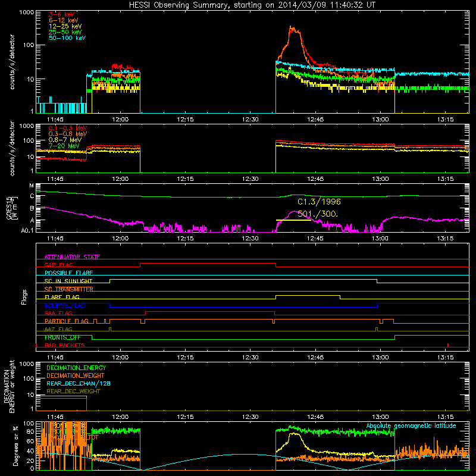Click the Absolute geomagnetic latitude label
This screenshot has height=476, width=476.
[411, 425]
